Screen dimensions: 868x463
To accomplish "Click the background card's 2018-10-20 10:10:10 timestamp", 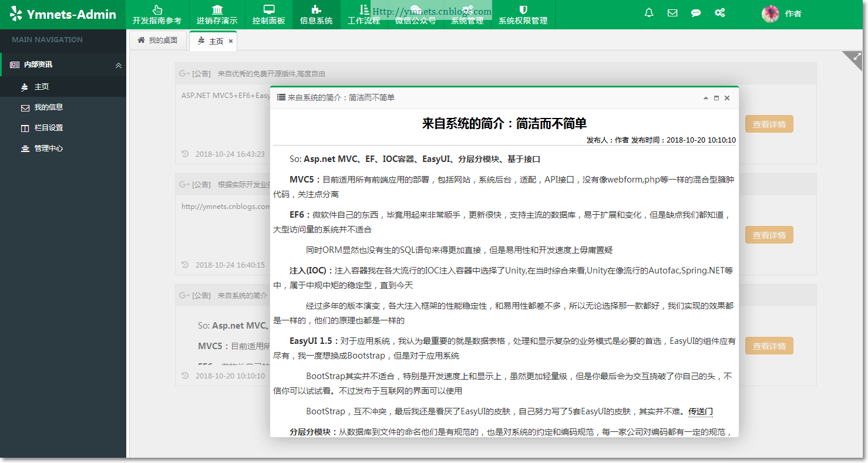I will coord(230,376).
